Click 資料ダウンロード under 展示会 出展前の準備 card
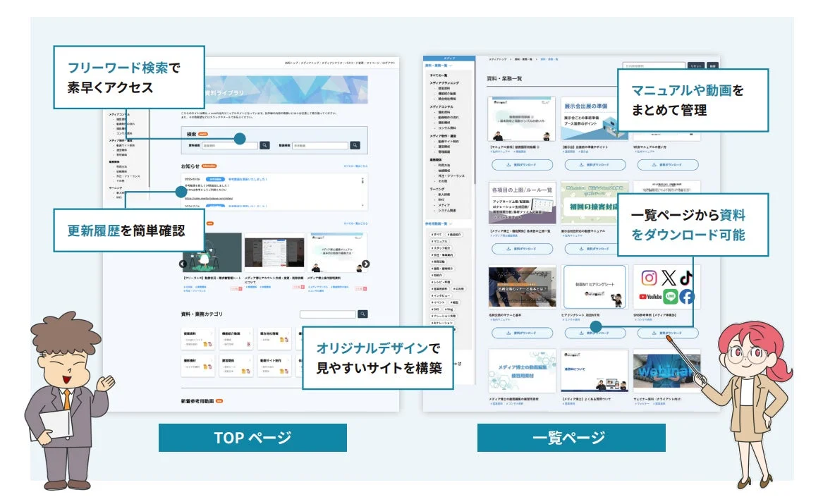The image size is (823, 504). point(595,165)
